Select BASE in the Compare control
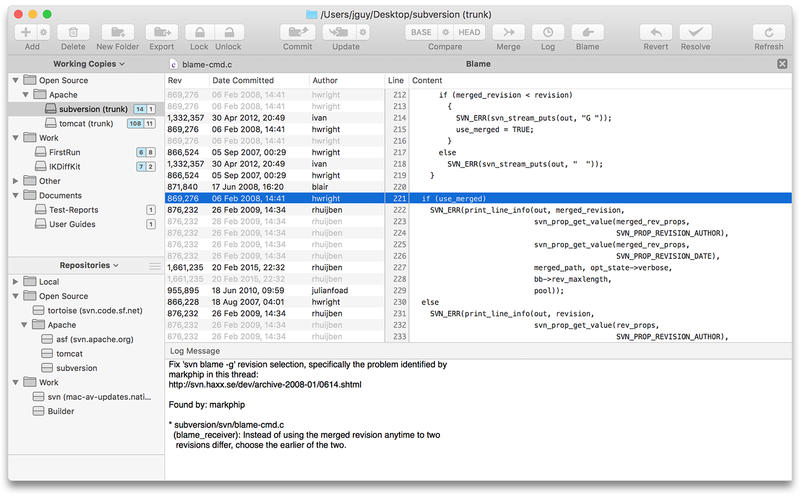This screenshot has width=800, height=500. click(421, 32)
